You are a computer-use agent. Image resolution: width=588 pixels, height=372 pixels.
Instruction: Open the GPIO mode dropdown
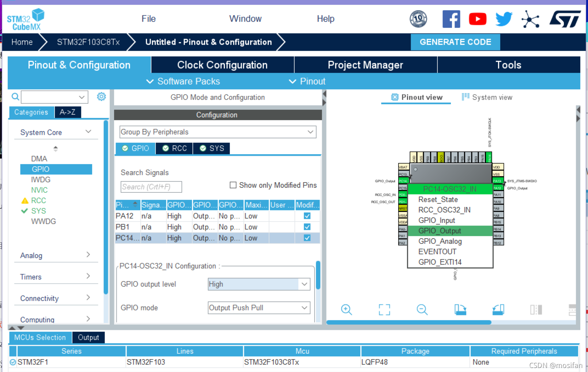259,308
